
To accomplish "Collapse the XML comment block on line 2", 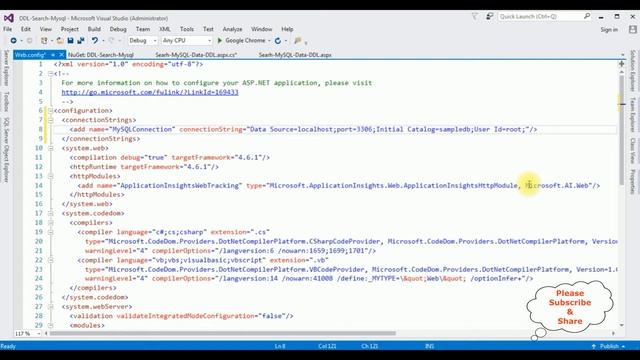I will (50, 73).
